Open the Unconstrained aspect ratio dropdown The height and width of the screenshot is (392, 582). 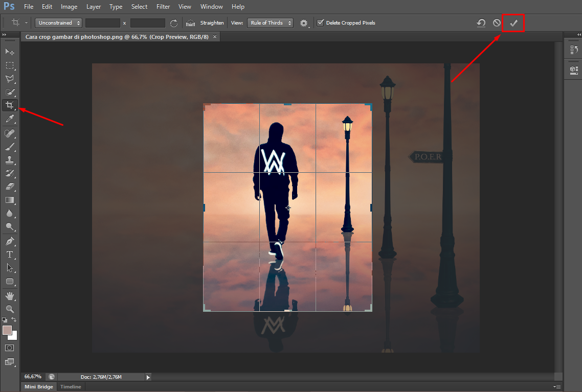(x=58, y=23)
